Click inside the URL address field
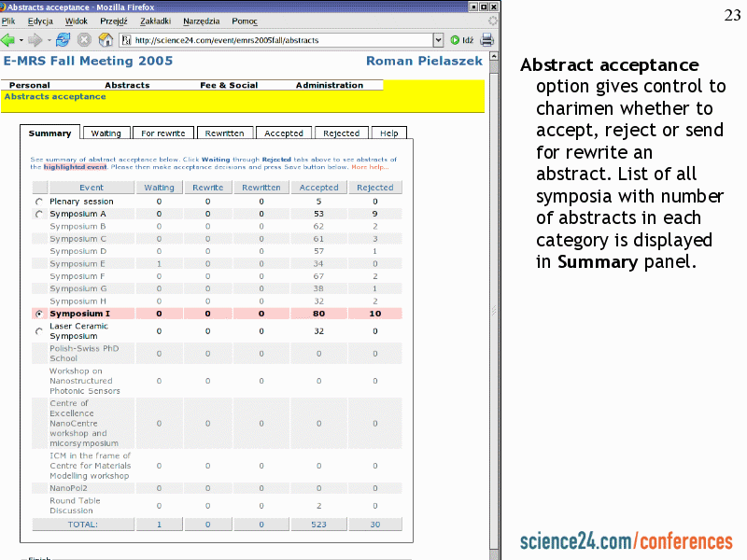Viewport: 747px width, 560px height. (x=280, y=40)
